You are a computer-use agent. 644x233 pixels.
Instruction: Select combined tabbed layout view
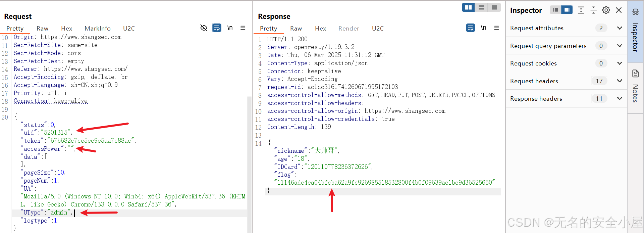[x=494, y=7]
